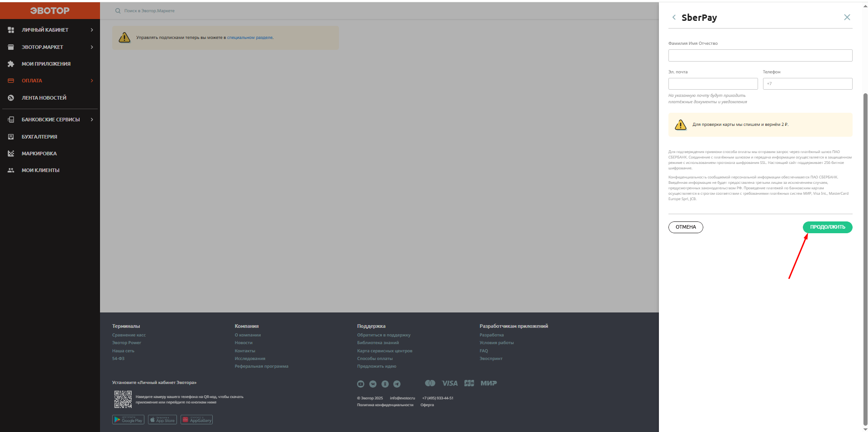868x432 pixels.
Task: Click the Телефон input field
Action: [x=807, y=84]
